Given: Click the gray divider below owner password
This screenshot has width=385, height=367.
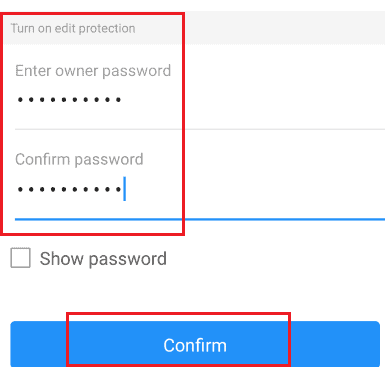Looking at the screenshot, I should 200,129.
